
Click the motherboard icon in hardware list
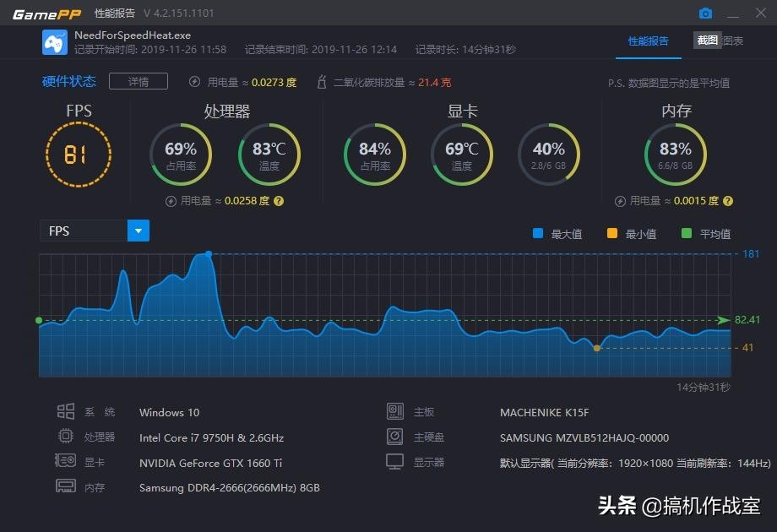coord(394,412)
